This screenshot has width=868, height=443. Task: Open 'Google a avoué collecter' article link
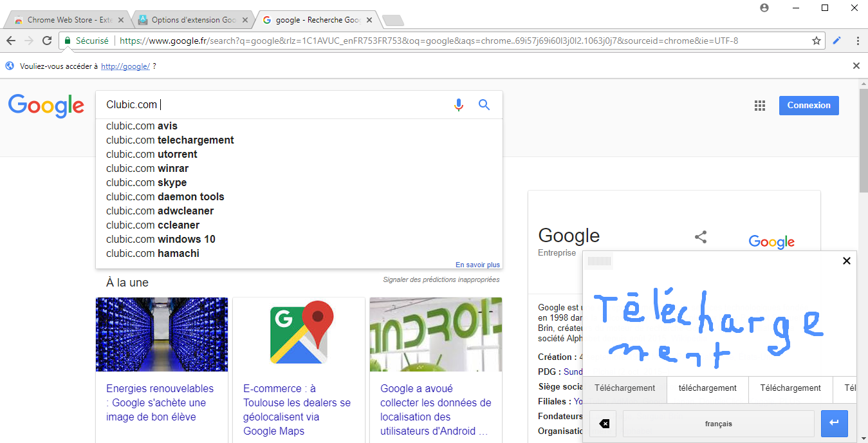(436, 410)
